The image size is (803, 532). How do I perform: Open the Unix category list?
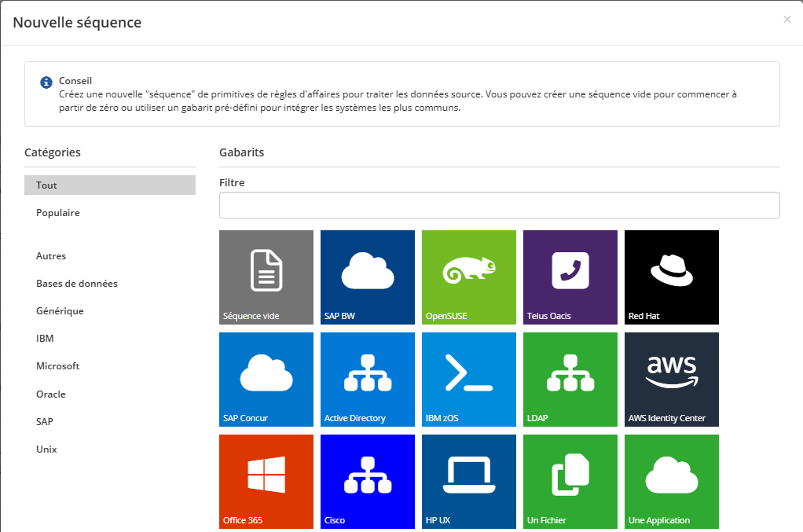tap(46, 449)
